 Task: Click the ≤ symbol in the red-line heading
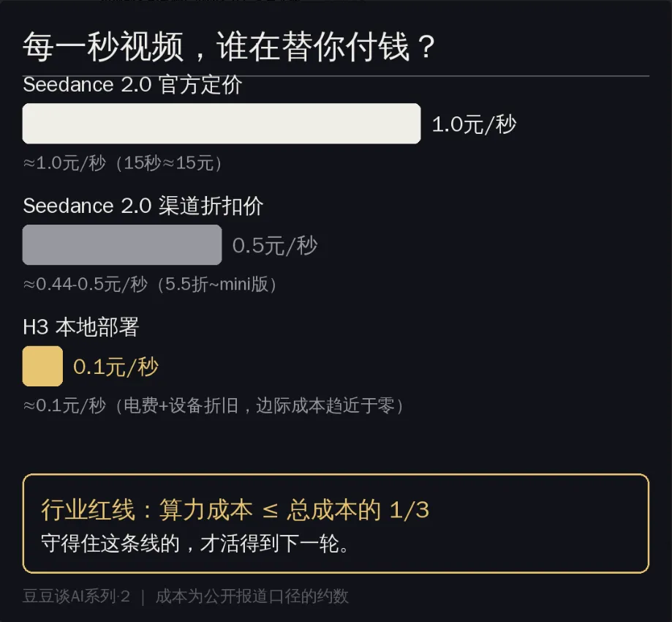(x=270, y=511)
